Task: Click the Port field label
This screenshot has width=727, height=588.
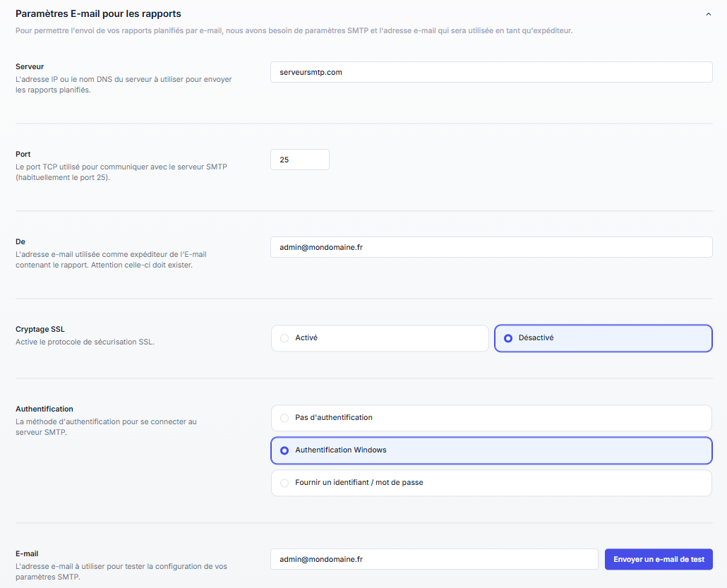Action: 23,154
